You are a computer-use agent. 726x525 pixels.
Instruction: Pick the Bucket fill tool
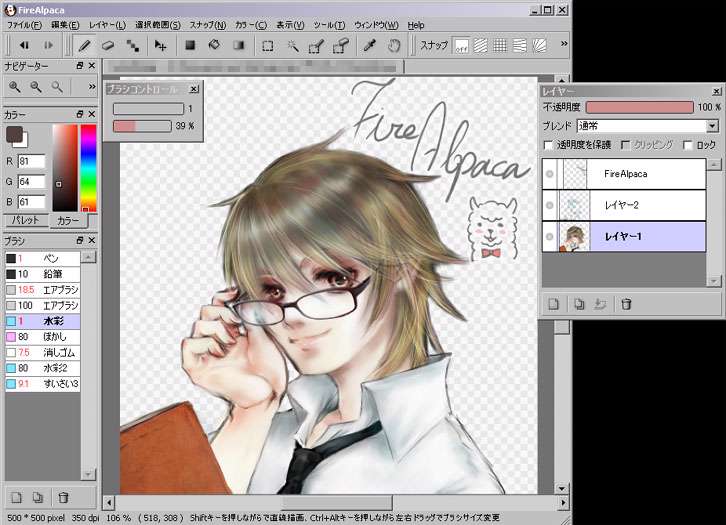pyautogui.click(x=213, y=45)
